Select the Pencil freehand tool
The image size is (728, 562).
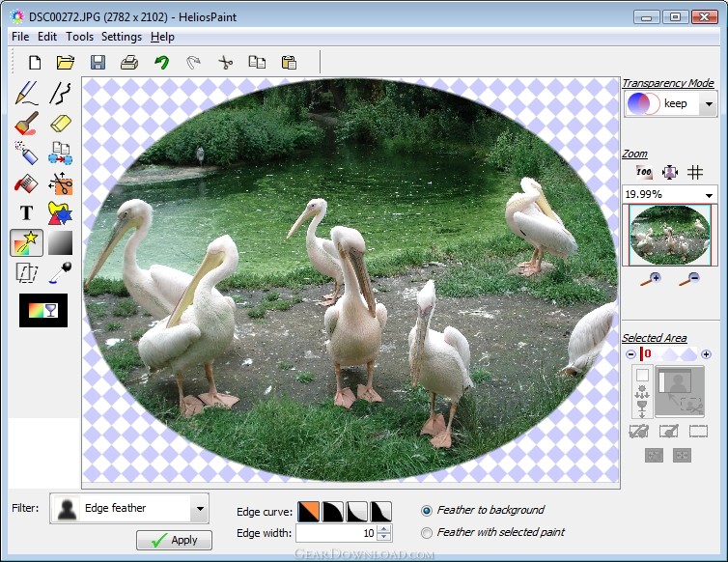[26, 93]
